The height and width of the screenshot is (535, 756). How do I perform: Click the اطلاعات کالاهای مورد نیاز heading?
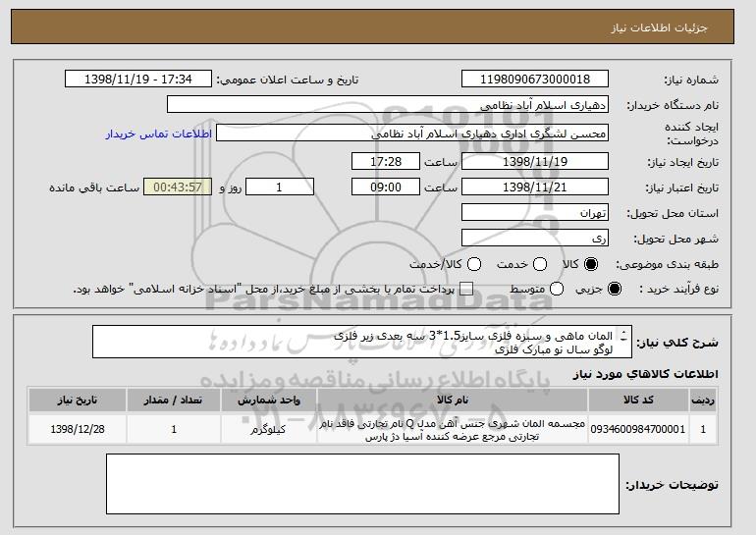pyautogui.click(x=645, y=374)
